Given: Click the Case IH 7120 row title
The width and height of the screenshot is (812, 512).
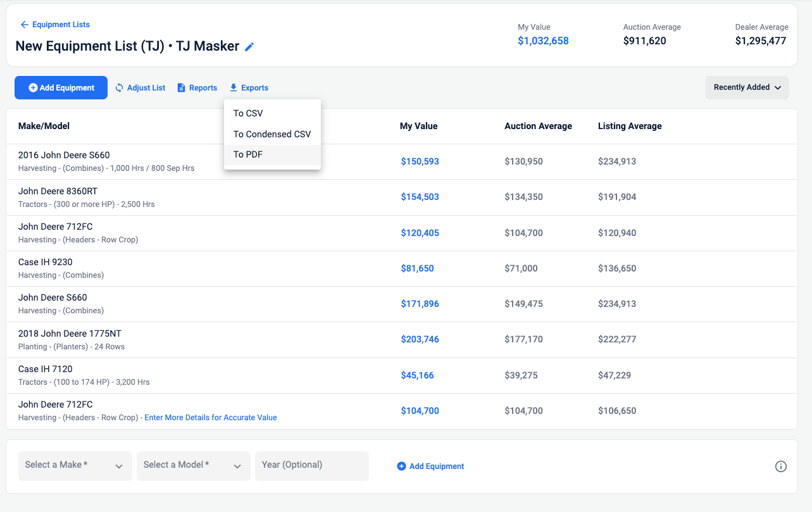Looking at the screenshot, I should (x=46, y=369).
